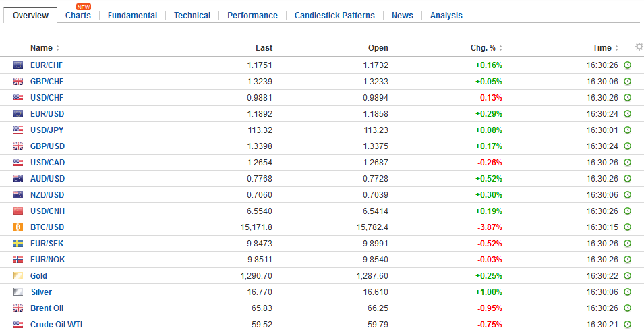
Task: Click the clock icon in Crude Oil WTI row
Action: tap(627, 325)
